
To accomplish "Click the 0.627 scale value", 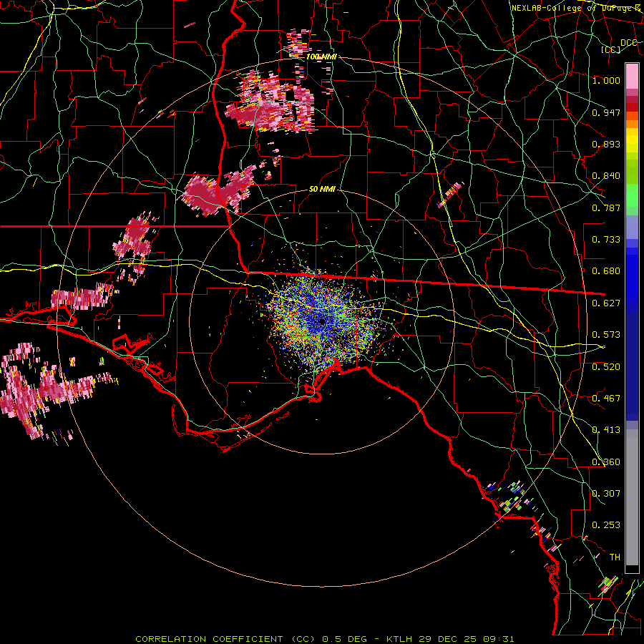I will [606, 303].
